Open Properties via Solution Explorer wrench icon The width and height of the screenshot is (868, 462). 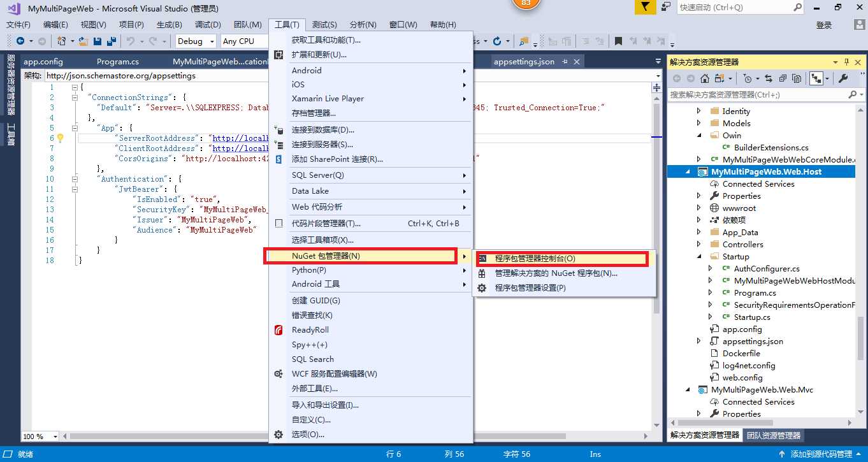pos(843,78)
